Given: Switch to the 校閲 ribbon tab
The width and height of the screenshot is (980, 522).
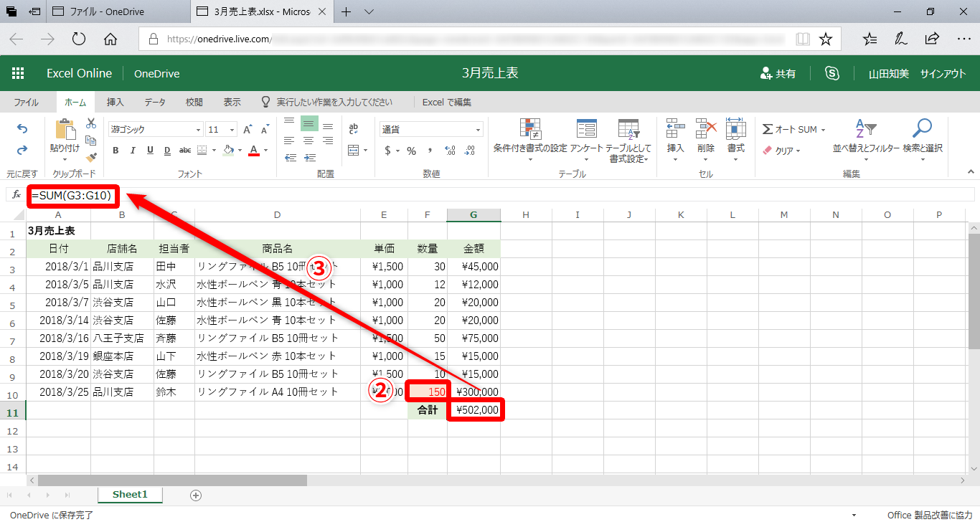Looking at the screenshot, I should click(x=194, y=103).
